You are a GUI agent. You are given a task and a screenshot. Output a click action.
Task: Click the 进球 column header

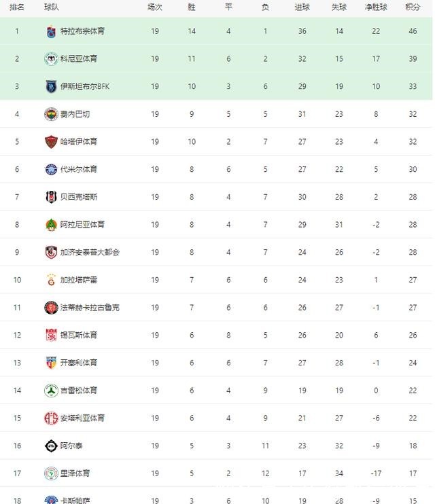click(302, 7)
